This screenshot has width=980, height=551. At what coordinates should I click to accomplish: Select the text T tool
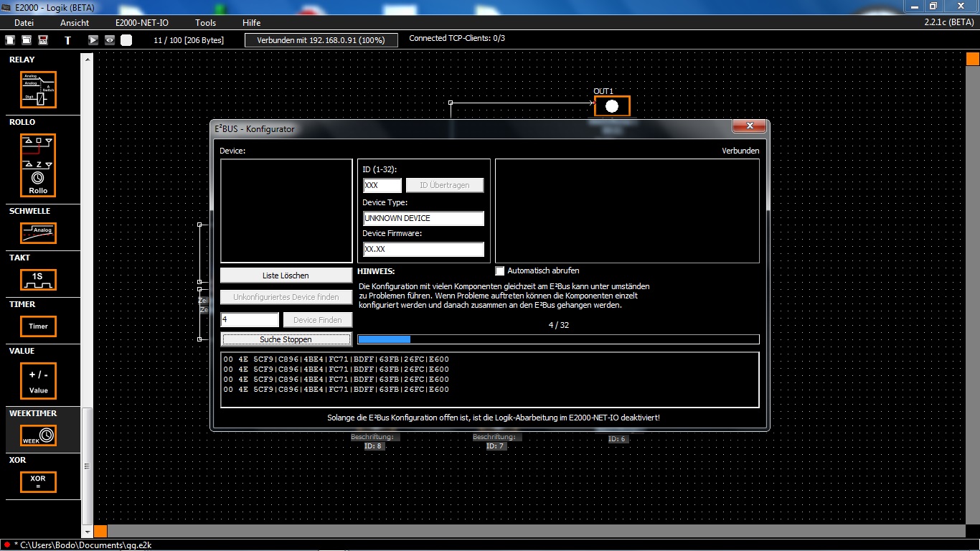67,40
